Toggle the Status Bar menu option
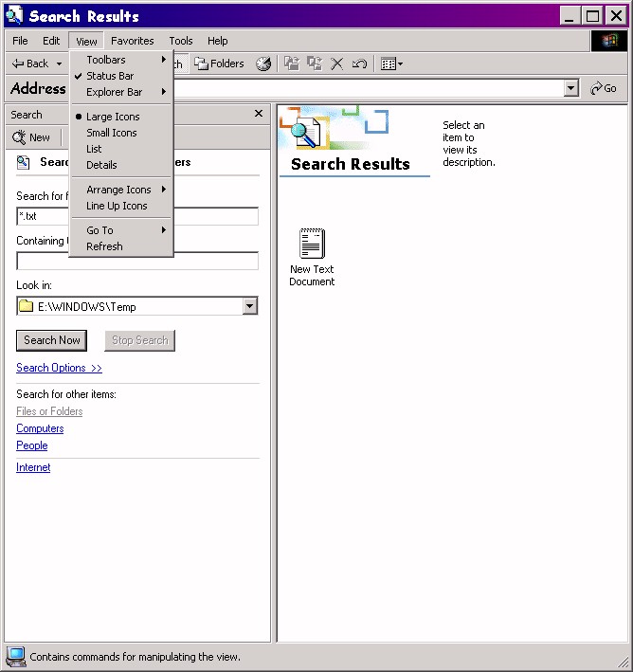The height and width of the screenshot is (672, 633). click(121, 76)
